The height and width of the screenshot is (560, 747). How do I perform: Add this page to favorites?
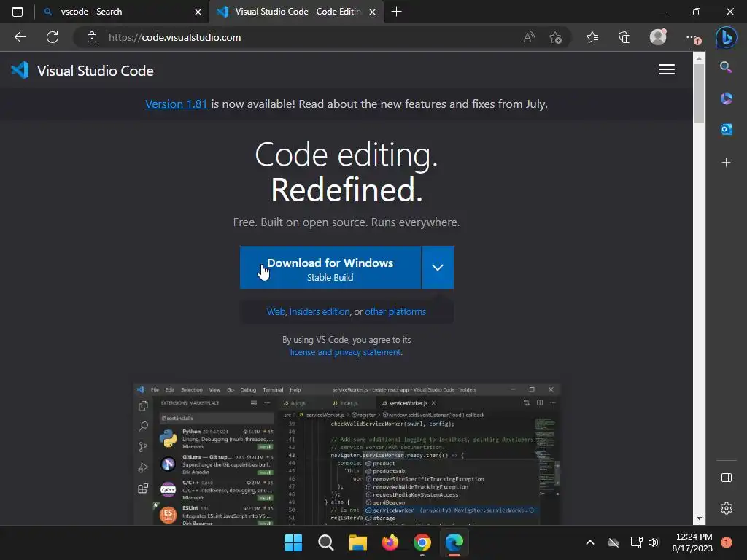(x=555, y=37)
